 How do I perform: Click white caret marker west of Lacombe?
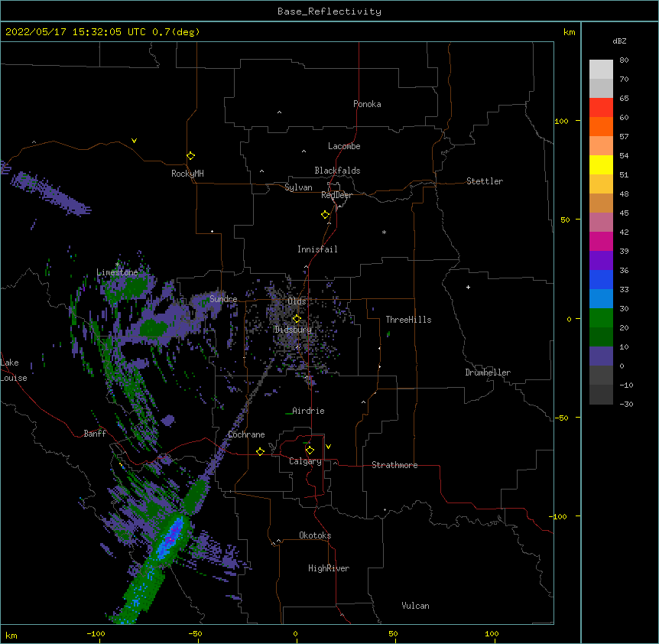coord(304,151)
